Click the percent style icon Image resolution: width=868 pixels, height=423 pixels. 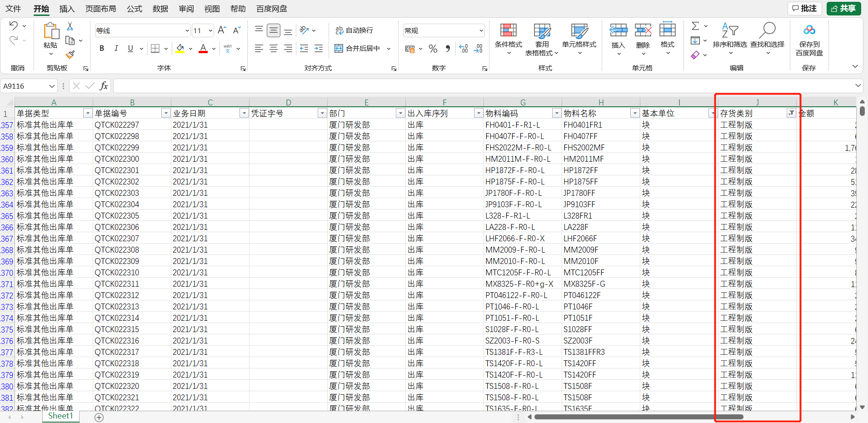click(433, 49)
